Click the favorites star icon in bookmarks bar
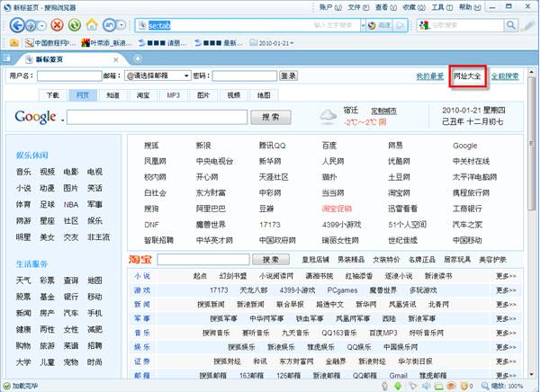The height and width of the screenshot is (392, 541). pos(15,42)
